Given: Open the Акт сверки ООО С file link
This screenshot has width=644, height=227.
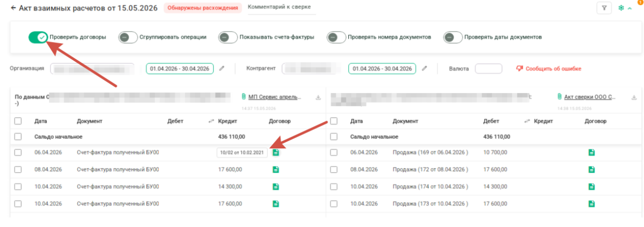Looking at the screenshot, I should [590, 97].
